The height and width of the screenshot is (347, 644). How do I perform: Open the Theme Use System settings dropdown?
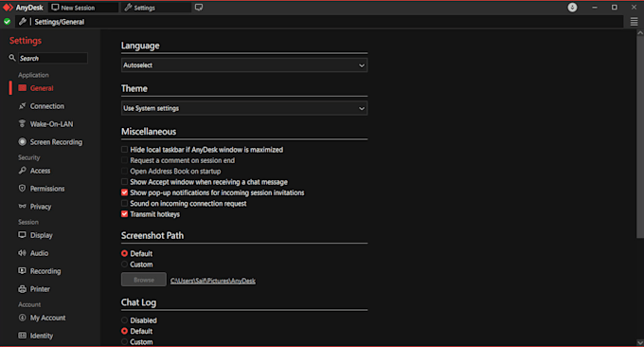point(244,108)
